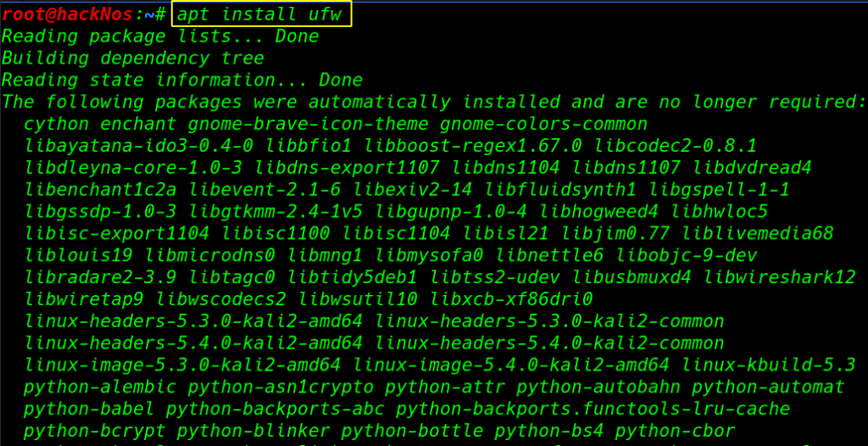
Task: Click the liblivemedia68 package name
Action: pyautogui.click(x=757, y=233)
